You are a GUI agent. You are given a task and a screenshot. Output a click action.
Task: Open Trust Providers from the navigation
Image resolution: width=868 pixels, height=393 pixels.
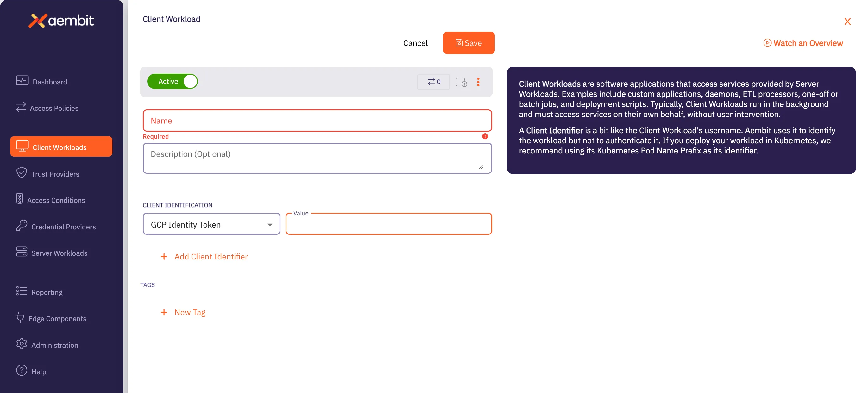(55, 174)
